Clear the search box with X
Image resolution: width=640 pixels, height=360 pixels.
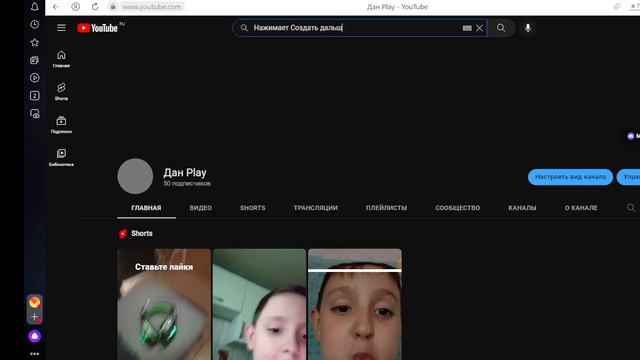(x=480, y=28)
